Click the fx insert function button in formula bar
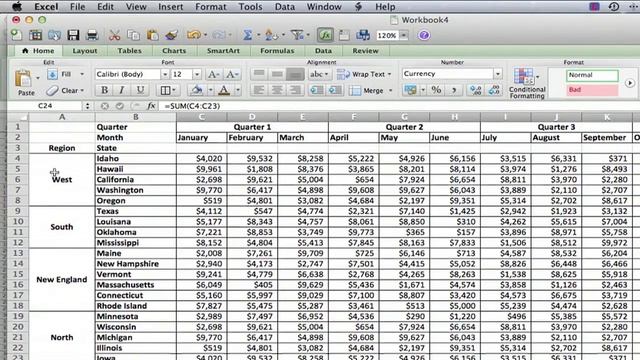 pyautogui.click(x=151, y=106)
